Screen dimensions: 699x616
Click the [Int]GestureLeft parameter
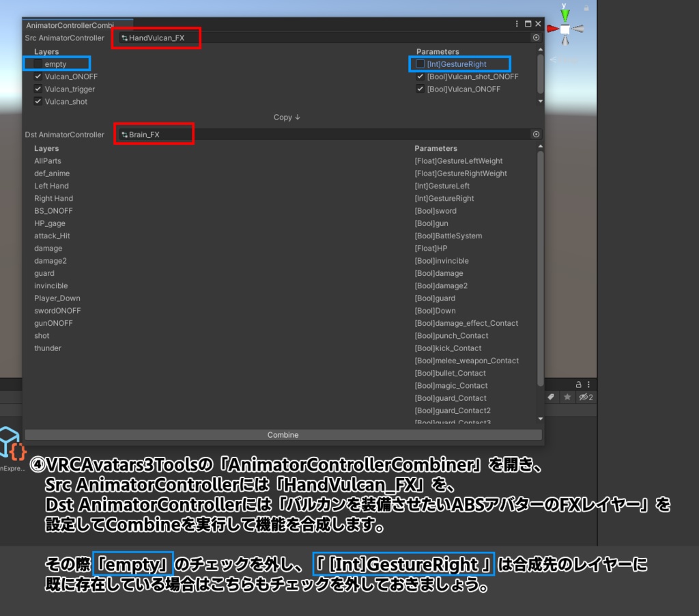(442, 186)
